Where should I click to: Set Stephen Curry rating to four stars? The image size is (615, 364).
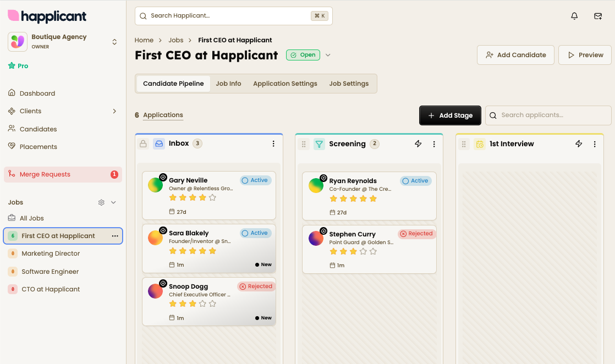pyautogui.click(x=363, y=251)
